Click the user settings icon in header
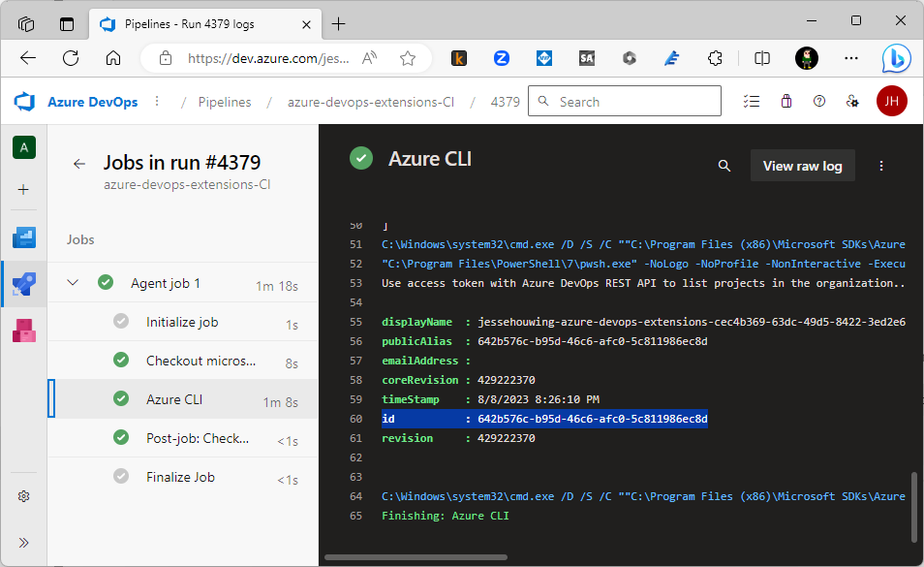The height and width of the screenshot is (567, 924). click(852, 101)
